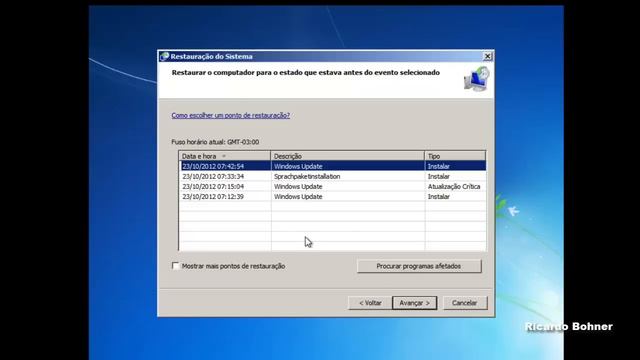Click 'Windows Update' in the 07:15:04 row
Screen dimensions: 640x360
pyautogui.click(x=298, y=187)
